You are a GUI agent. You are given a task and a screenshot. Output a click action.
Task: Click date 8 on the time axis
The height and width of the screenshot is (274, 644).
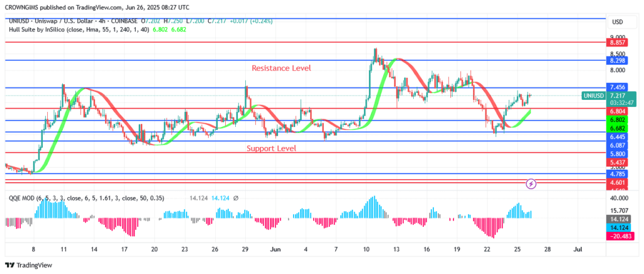point(33,249)
